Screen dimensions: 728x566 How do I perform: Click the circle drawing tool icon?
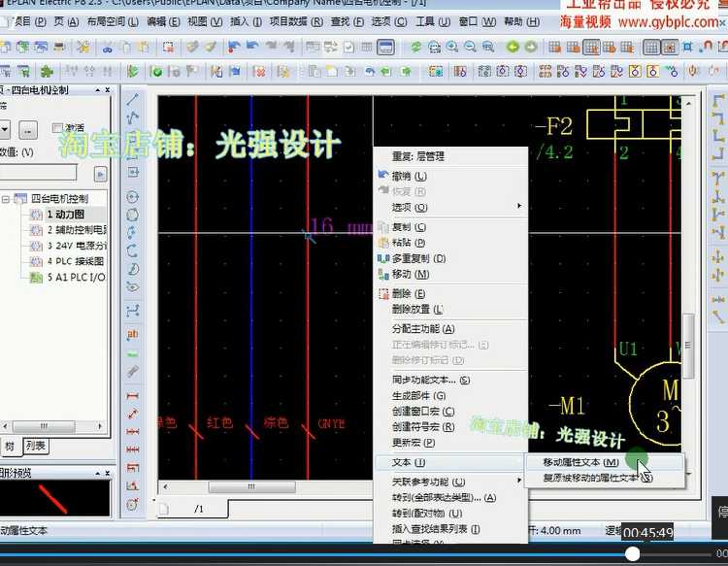pyautogui.click(x=133, y=196)
